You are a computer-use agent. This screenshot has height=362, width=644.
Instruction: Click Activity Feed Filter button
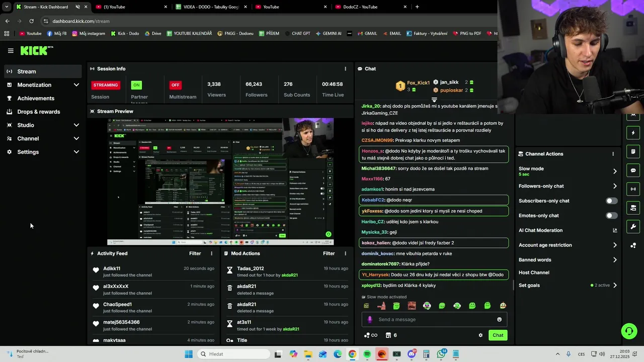coord(195,253)
